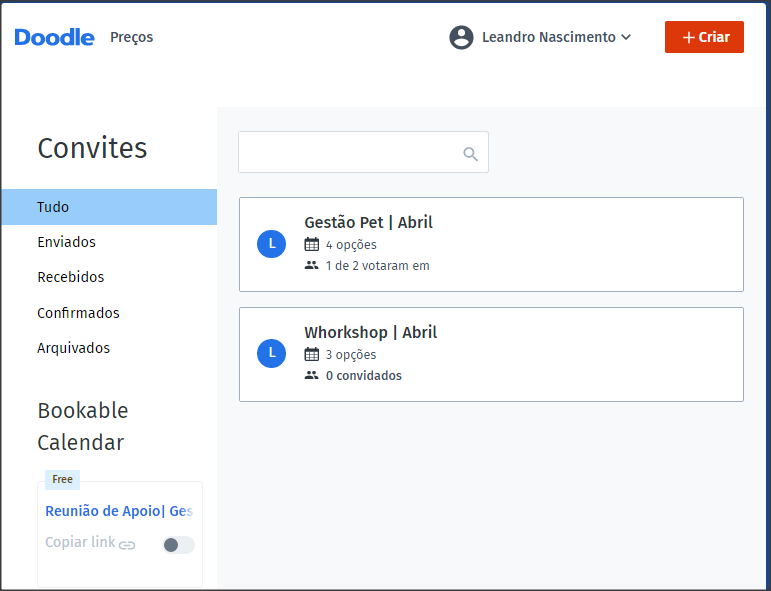Open Arquivados invitations
771x591 pixels.
pyautogui.click(x=73, y=348)
